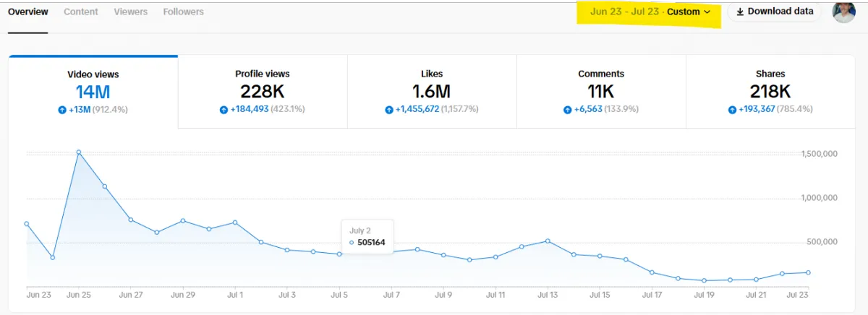Click the (912.4%) percentage text
This screenshot has height=315, width=868.
point(111,110)
